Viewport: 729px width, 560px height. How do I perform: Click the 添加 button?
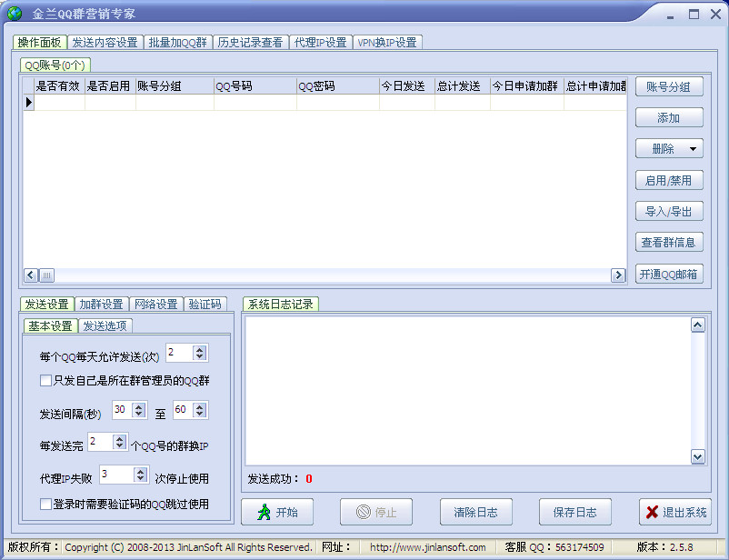click(669, 117)
